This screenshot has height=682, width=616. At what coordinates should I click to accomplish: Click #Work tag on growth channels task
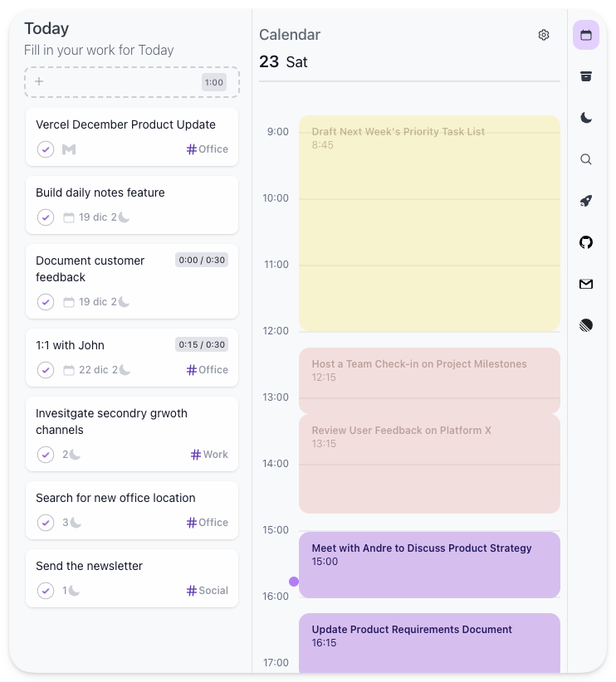coord(209,455)
